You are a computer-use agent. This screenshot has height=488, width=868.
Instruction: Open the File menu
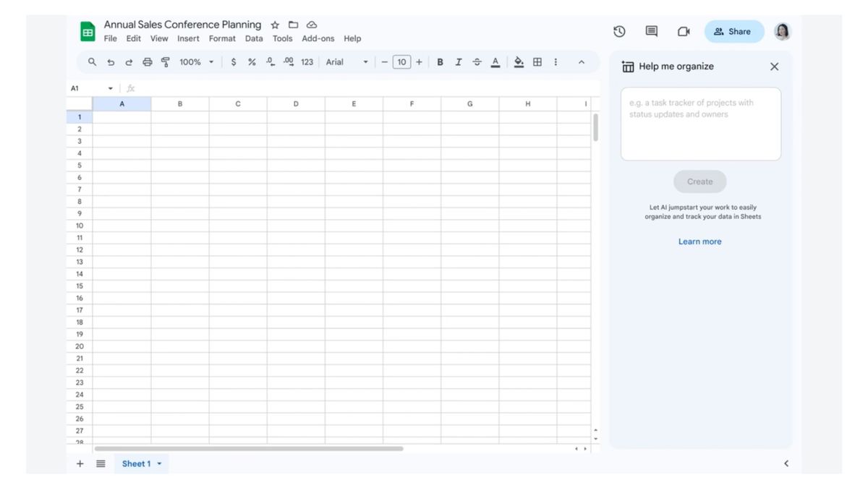pos(110,38)
